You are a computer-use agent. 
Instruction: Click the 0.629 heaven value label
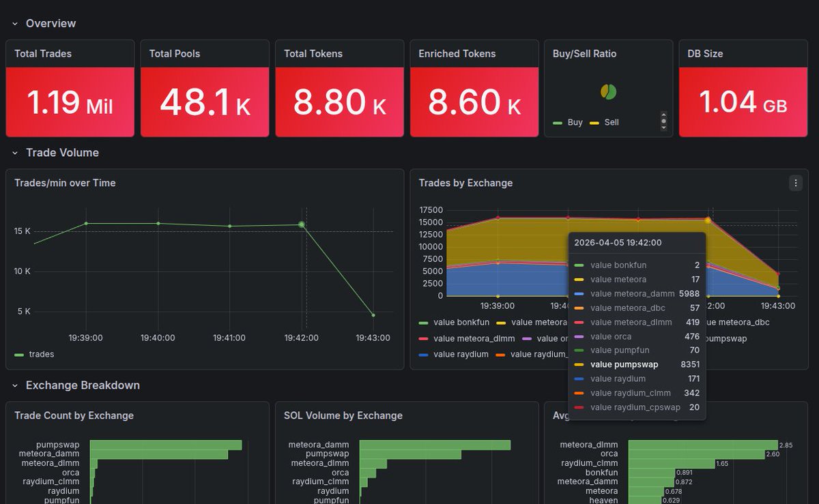coord(670,500)
